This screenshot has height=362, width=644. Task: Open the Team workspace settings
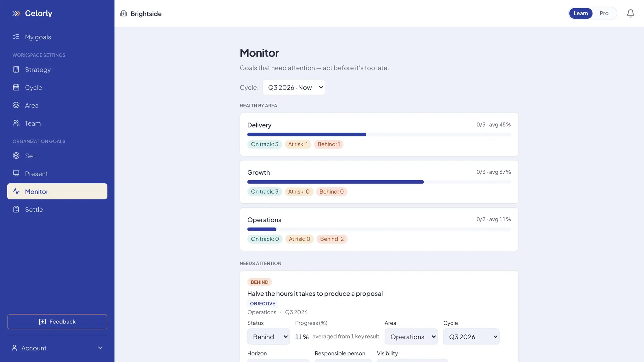click(57, 123)
